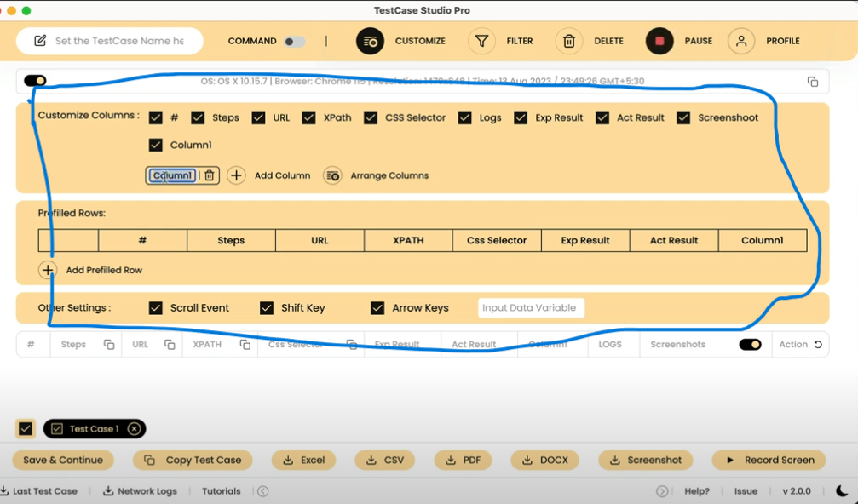
Task: Add a new column with the plus icon
Action: coord(236,175)
